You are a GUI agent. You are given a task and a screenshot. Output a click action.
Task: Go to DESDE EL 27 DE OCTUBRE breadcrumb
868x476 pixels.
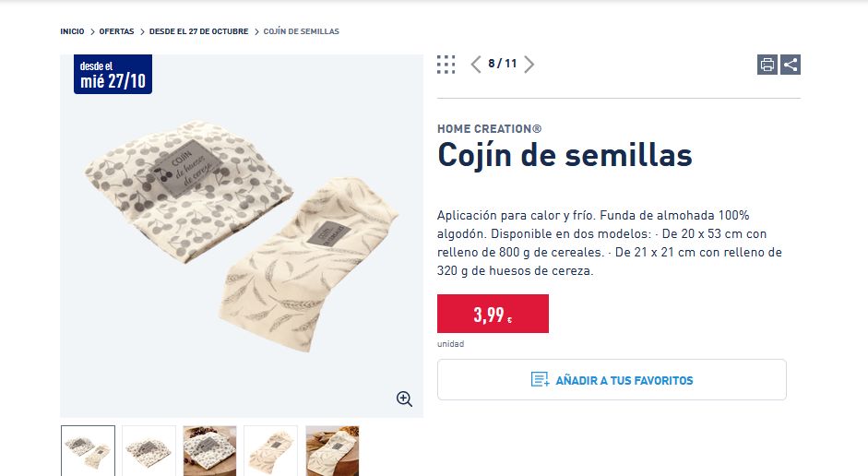199,31
